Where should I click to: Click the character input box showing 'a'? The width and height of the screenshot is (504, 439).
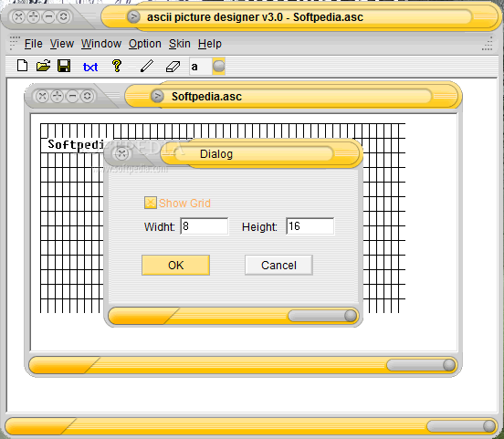pos(200,67)
